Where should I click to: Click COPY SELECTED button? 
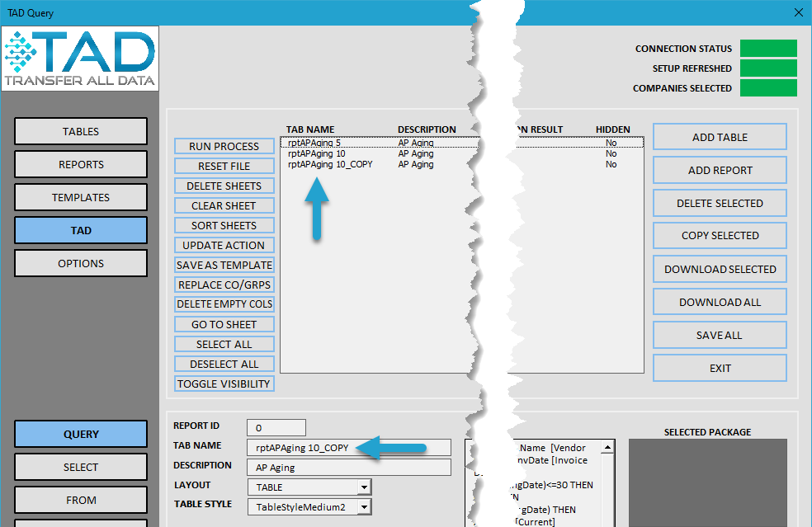coord(720,236)
